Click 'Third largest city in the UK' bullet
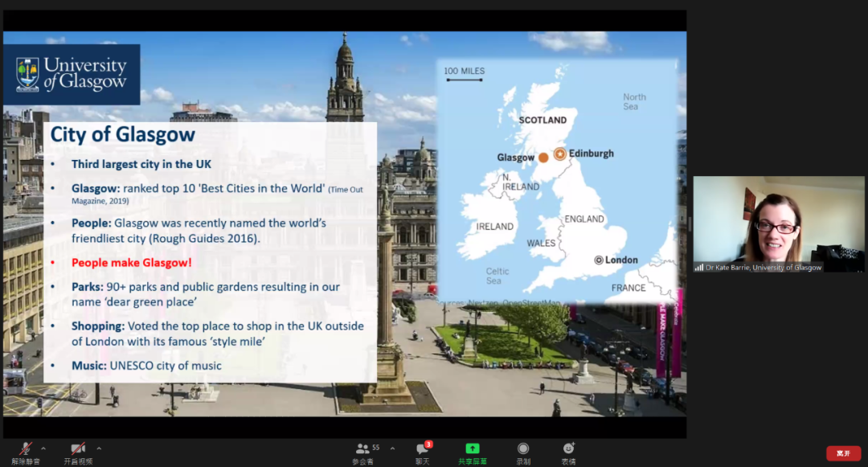 pyautogui.click(x=141, y=164)
